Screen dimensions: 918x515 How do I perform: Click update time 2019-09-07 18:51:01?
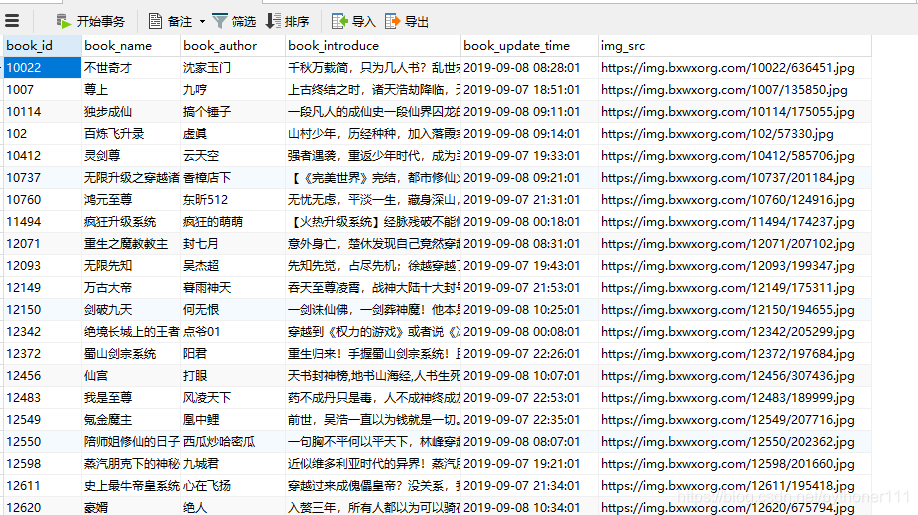522,90
